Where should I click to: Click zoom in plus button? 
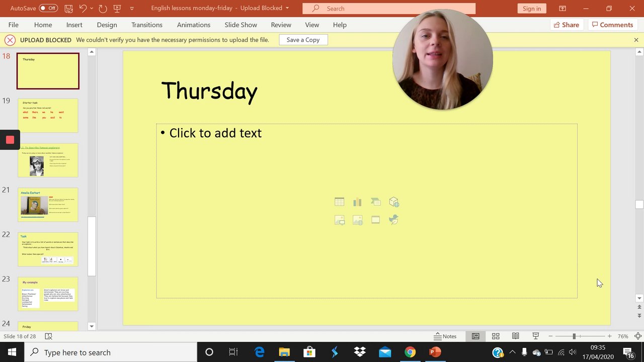pos(609,336)
